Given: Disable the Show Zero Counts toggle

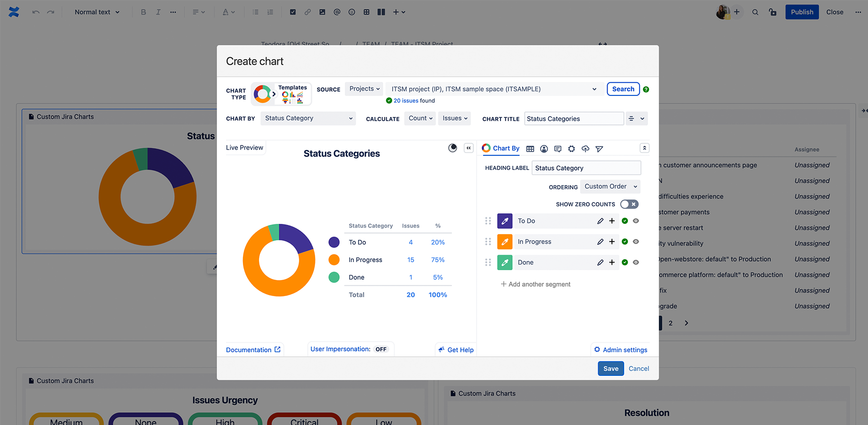Looking at the screenshot, I should [629, 204].
